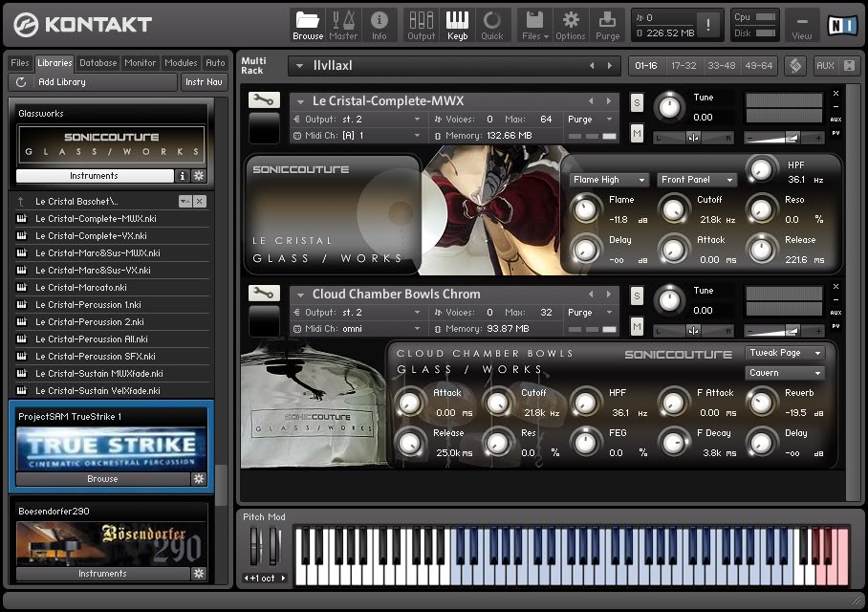The image size is (868, 612).
Task: Refresh the library list
Action: point(21,82)
